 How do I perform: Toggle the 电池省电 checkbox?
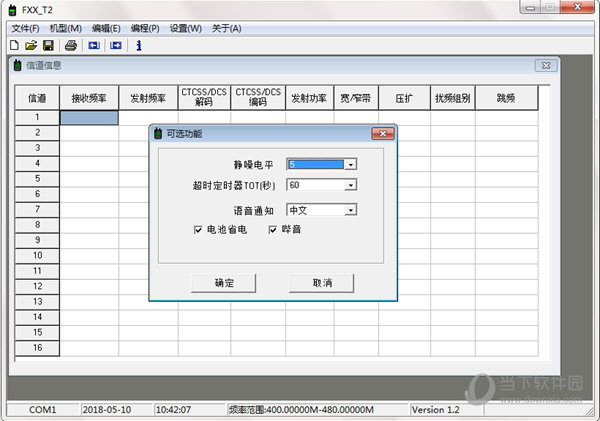coord(198,230)
